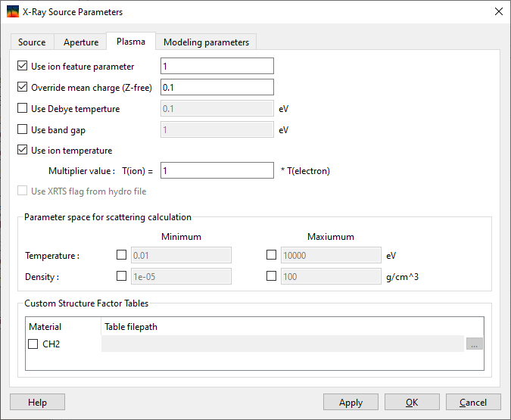
Task: Click the Help button
Action: click(x=37, y=403)
